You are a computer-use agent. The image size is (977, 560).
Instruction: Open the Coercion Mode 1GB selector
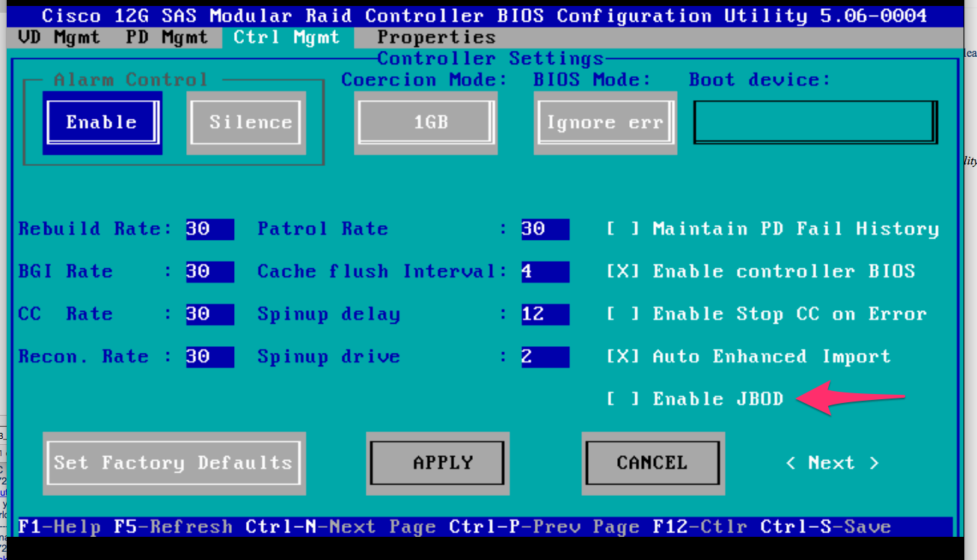pos(426,123)
